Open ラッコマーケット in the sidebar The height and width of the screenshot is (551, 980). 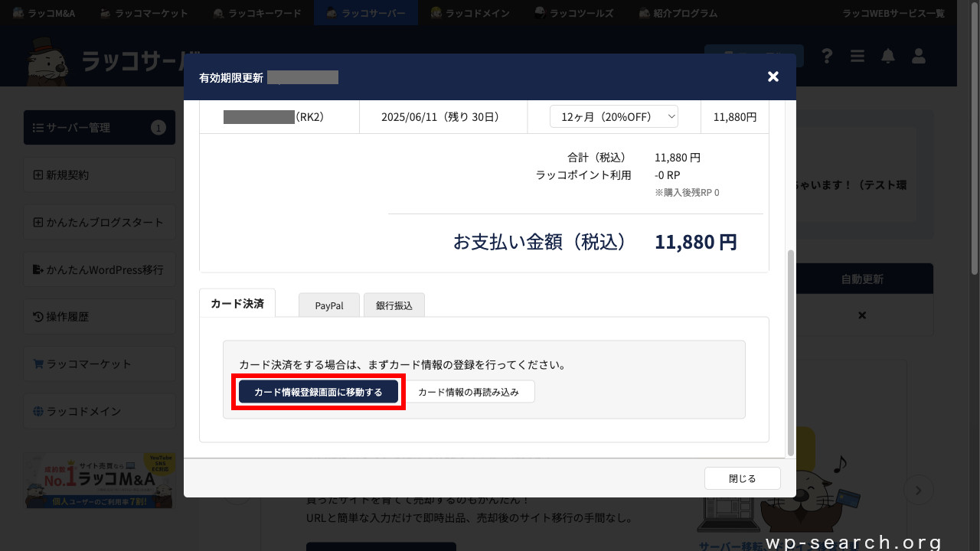[100, 364]
